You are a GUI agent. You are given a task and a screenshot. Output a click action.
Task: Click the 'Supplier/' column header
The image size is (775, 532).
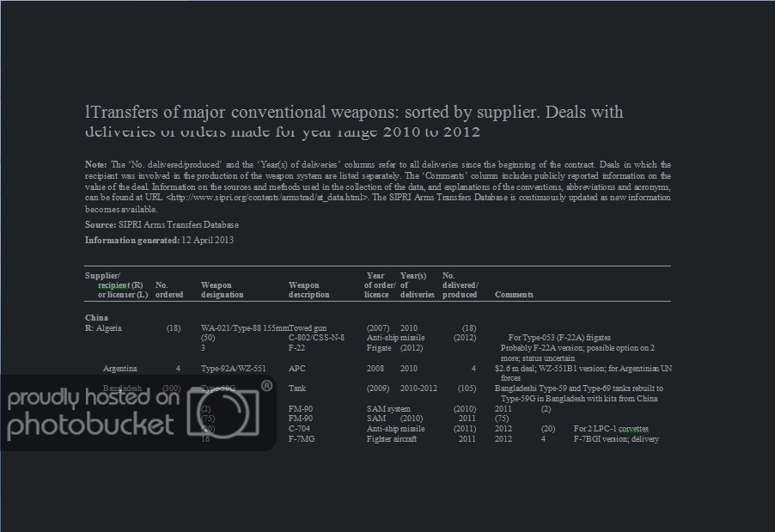[x=102, y=275]
